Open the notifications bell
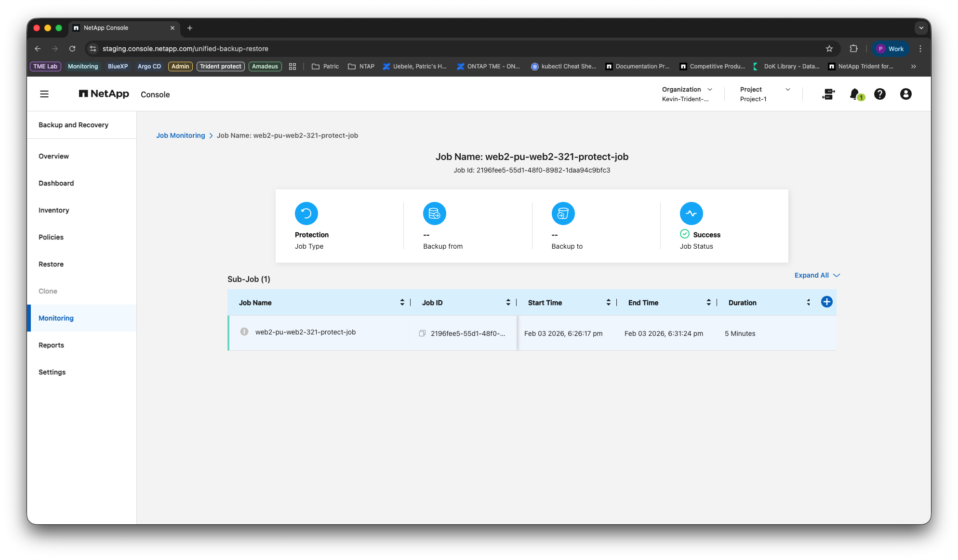 [856, 94]
